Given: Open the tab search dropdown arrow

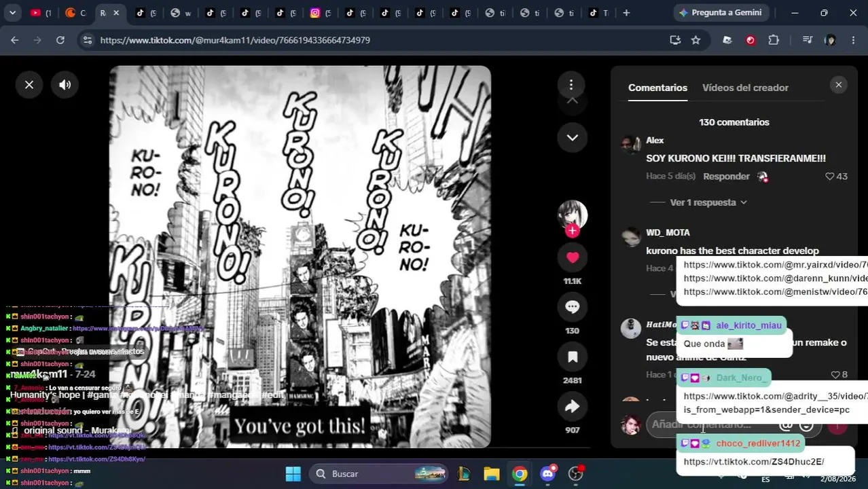Looking at the screenshot, I should [x=12, y=12].
